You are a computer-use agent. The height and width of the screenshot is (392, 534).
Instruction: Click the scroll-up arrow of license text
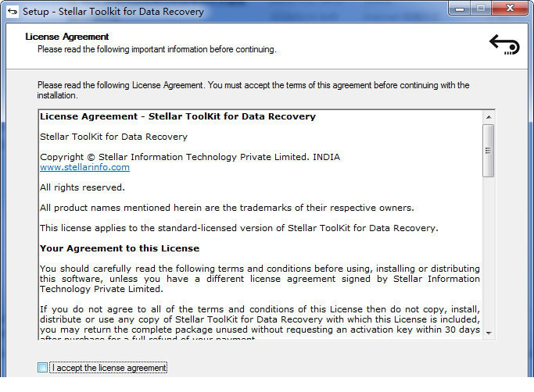point(489,117)
